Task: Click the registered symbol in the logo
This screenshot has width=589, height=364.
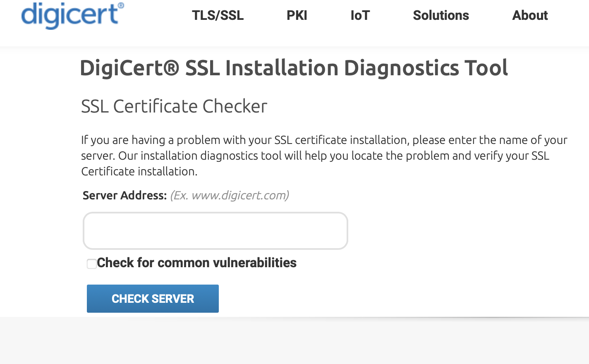Action: 121,6
